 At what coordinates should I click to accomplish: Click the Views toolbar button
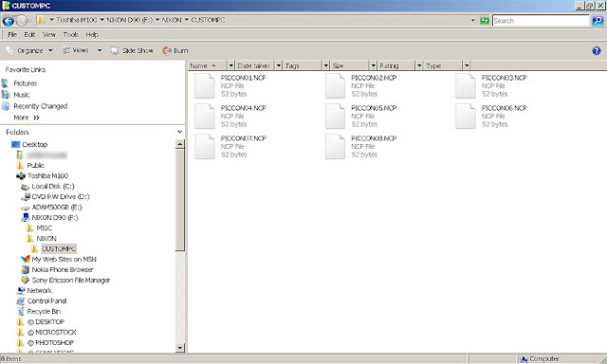point(76,50)
